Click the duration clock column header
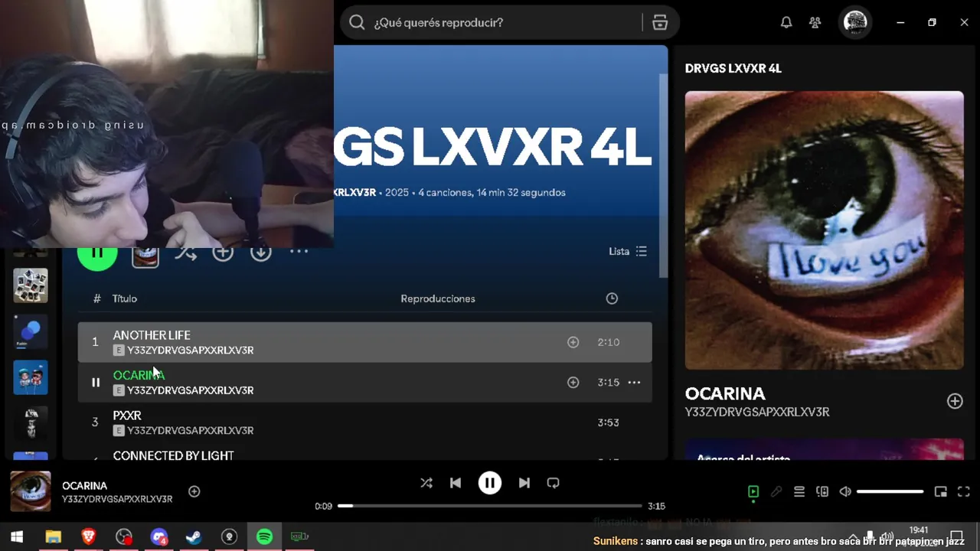Screen dimensions: 980x551 [612, 298]
